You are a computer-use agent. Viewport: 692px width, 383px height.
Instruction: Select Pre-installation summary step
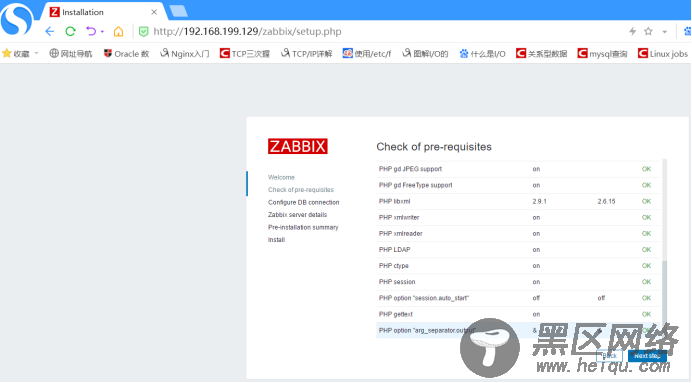(303, 227)
